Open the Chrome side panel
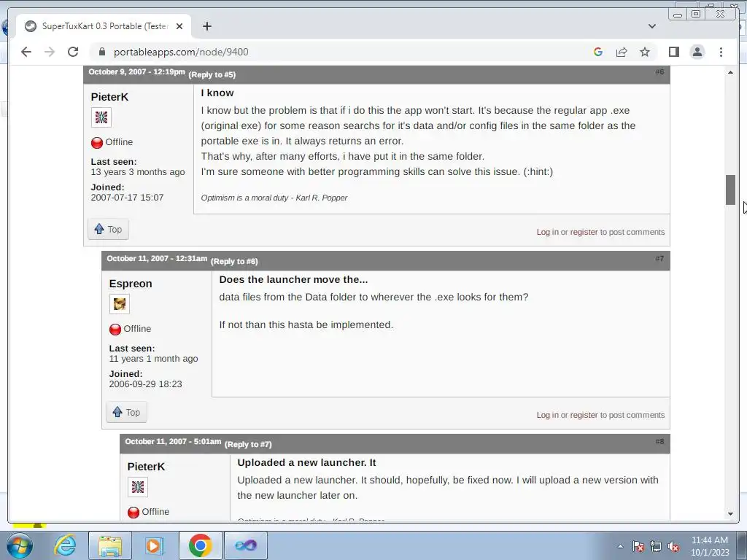747x560 pixels. click(x=673, y=52)
